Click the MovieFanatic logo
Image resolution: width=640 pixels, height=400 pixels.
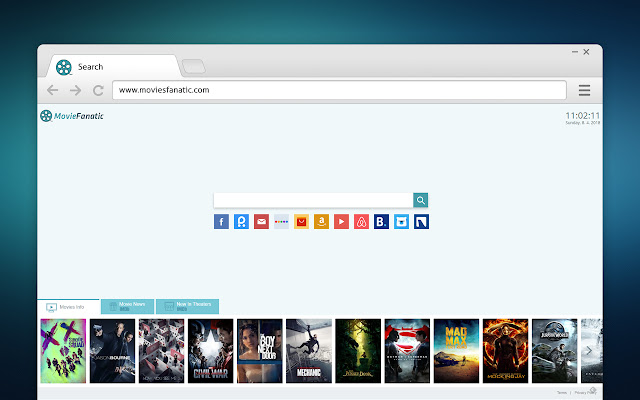(x=72, y=116)
